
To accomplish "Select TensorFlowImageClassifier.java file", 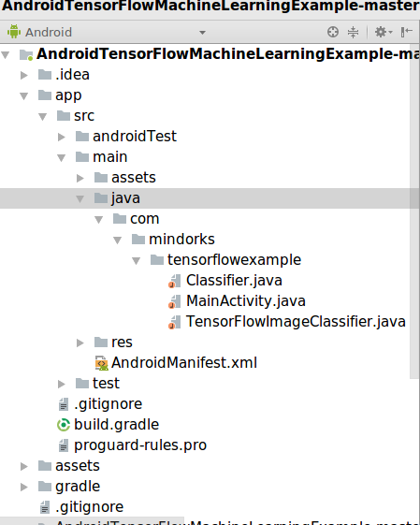I will [296, 322].
